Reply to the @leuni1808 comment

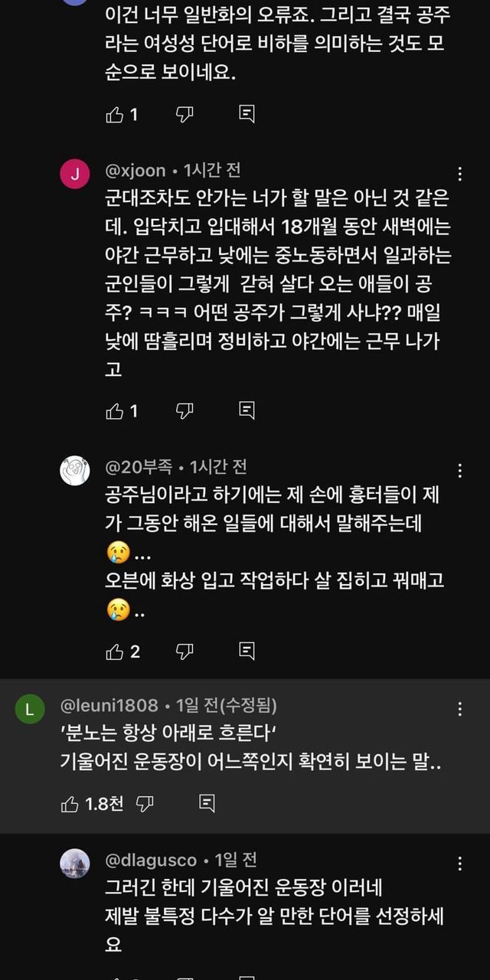pos(206,804)
